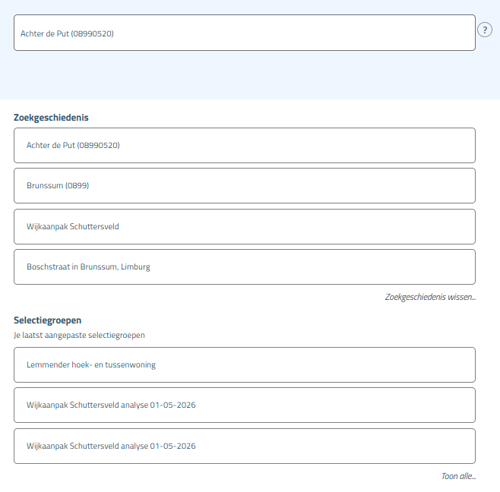Open Wijkaanpak Schuttersveld history entry
500x492 pixels.
click(x=244, y=227)
